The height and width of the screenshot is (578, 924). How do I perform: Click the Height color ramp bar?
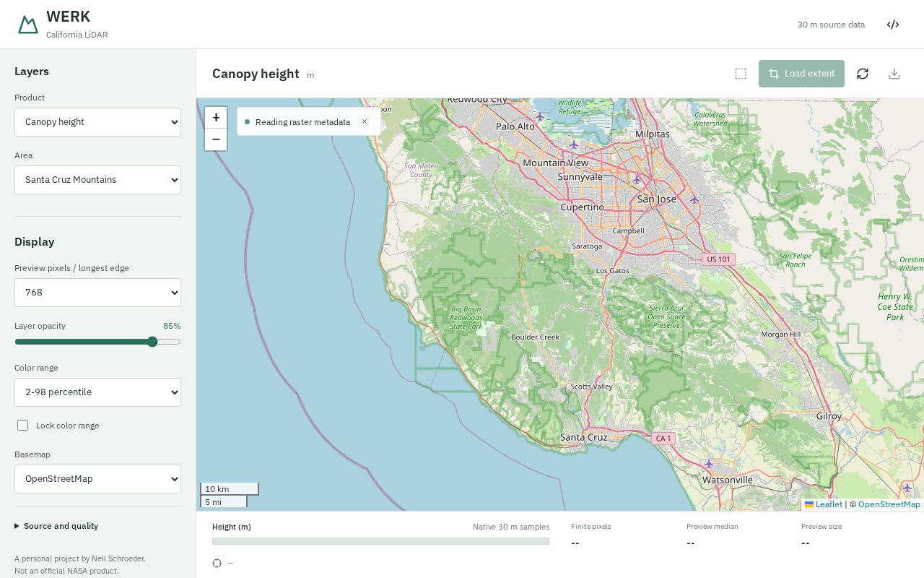[380, 541]
